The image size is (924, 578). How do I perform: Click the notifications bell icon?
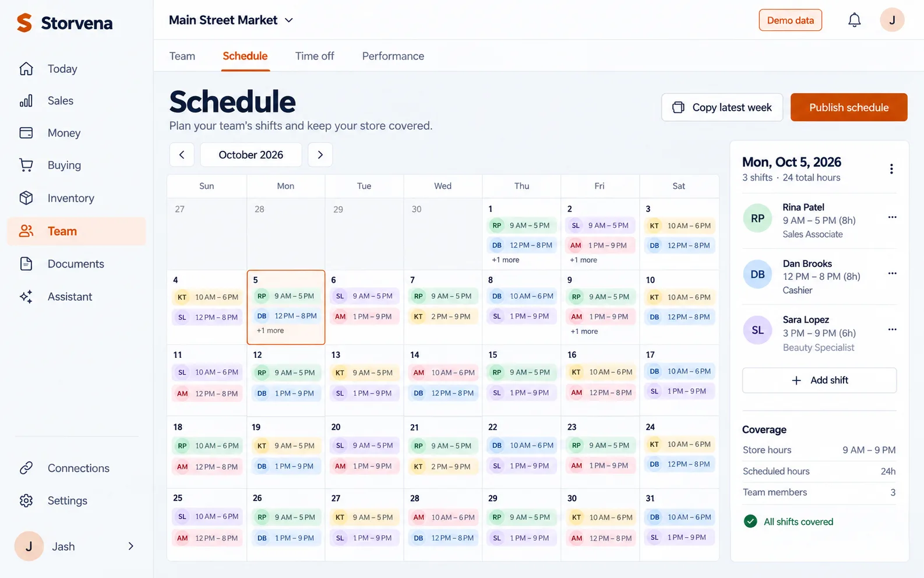(854, 20)
